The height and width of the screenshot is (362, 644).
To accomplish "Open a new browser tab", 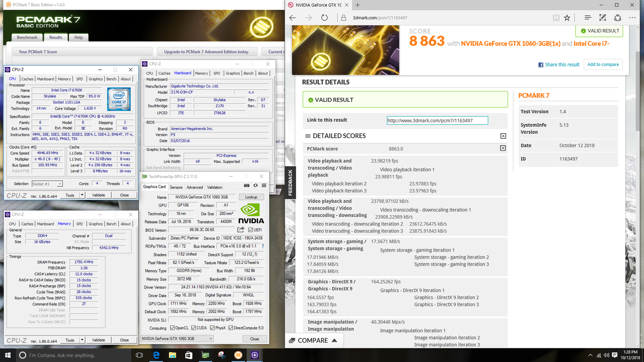I will point(358,5).
